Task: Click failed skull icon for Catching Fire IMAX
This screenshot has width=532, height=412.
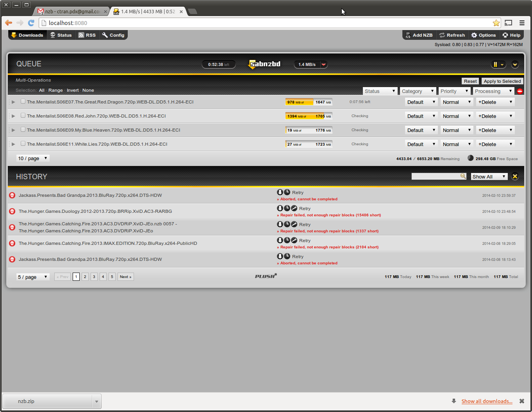Action: point(12,243)
